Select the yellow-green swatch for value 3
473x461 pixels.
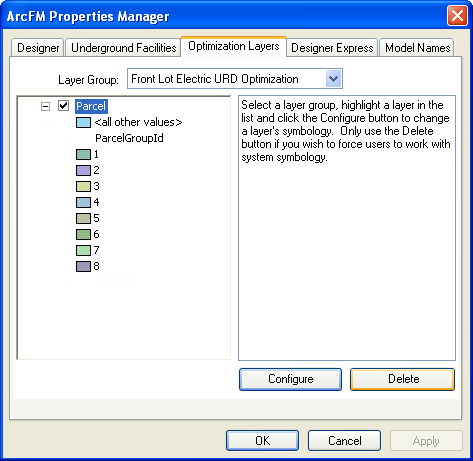[83, 186]
